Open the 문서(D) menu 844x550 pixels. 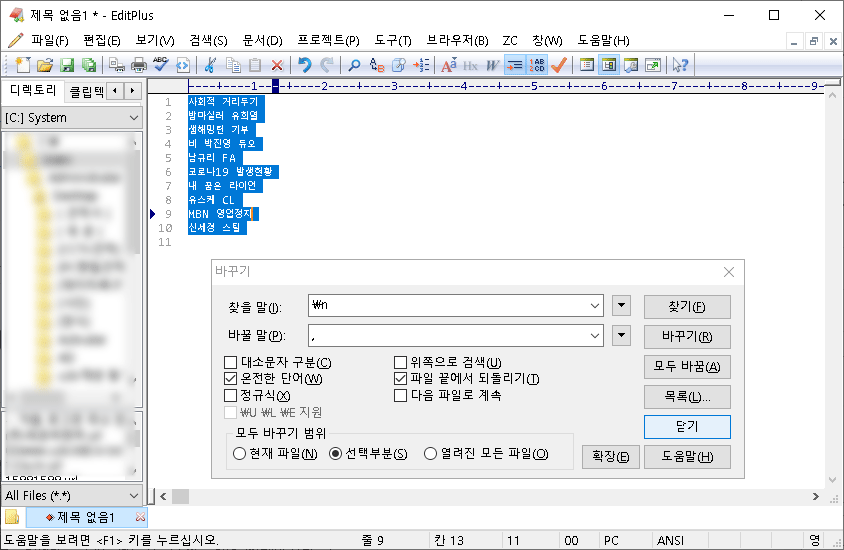coord(262,40)
